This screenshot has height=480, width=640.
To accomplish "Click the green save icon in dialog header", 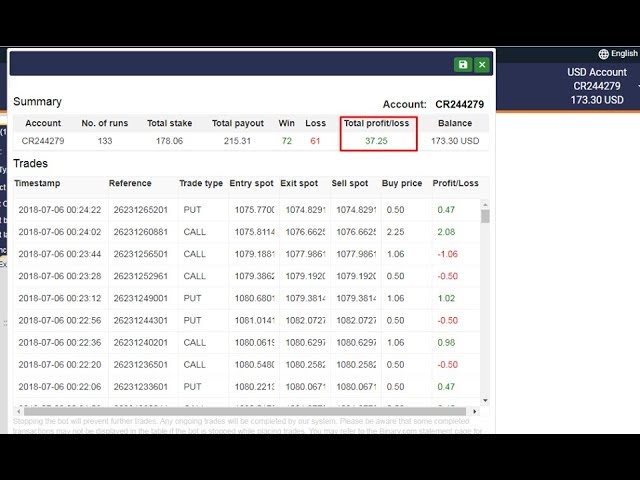I will point(462,64).
